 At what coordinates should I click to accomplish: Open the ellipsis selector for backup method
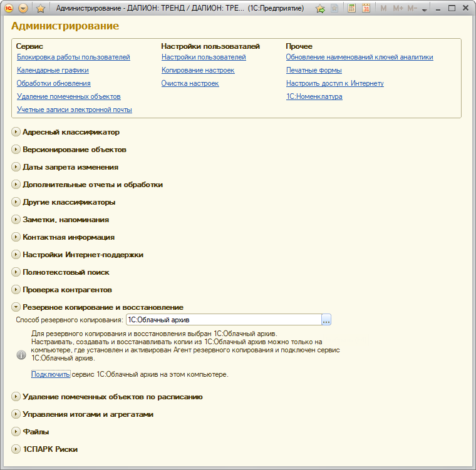pyautogui.click(x=326, y=320)
